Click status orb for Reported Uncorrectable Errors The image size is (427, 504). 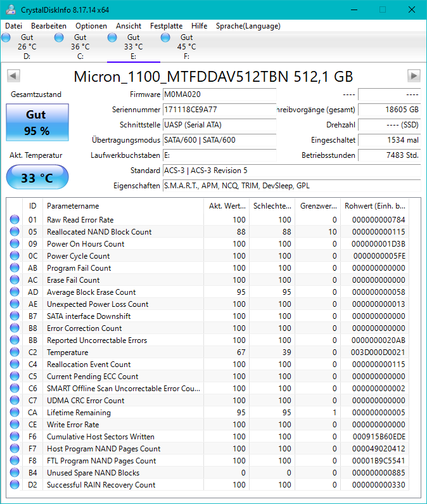[15, 340]
